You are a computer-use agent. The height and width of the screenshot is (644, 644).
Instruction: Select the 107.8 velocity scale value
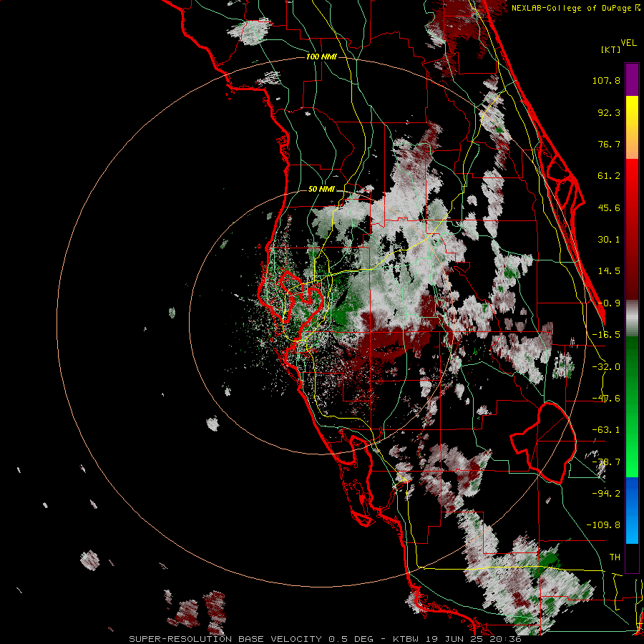(606, 80)
